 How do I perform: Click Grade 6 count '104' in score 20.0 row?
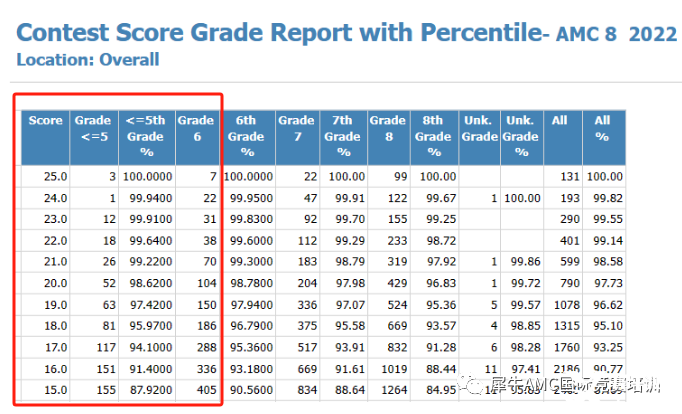click(207, 284)
